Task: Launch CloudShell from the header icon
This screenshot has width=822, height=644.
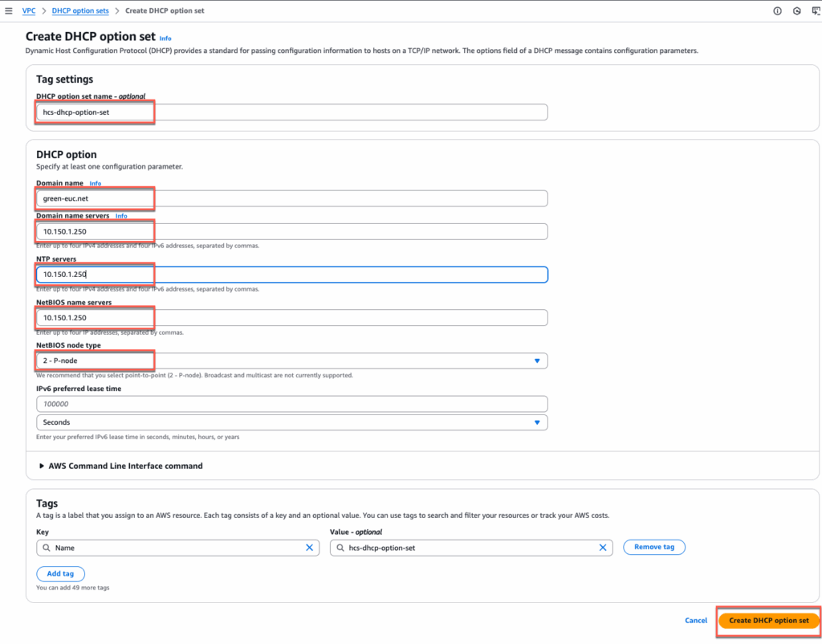Action: pos(815,11)
